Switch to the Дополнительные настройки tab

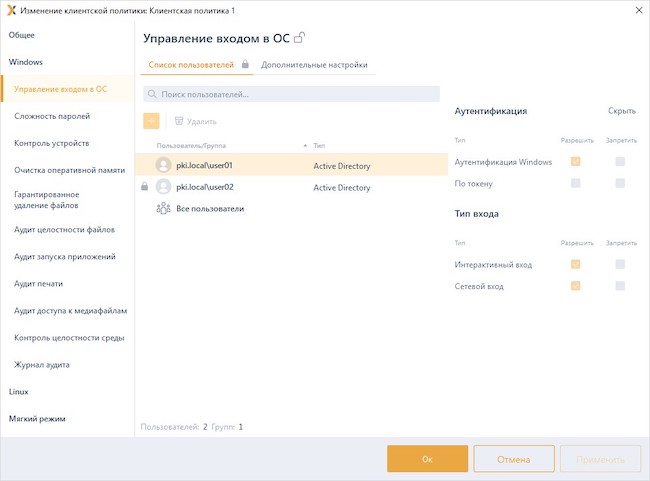pyautogui.click(x=314, y=65)
